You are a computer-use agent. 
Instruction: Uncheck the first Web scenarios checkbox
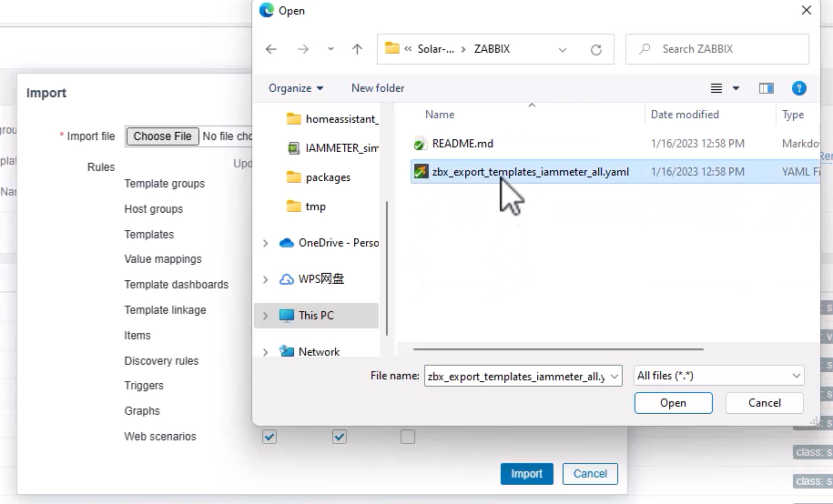(269, 438)
